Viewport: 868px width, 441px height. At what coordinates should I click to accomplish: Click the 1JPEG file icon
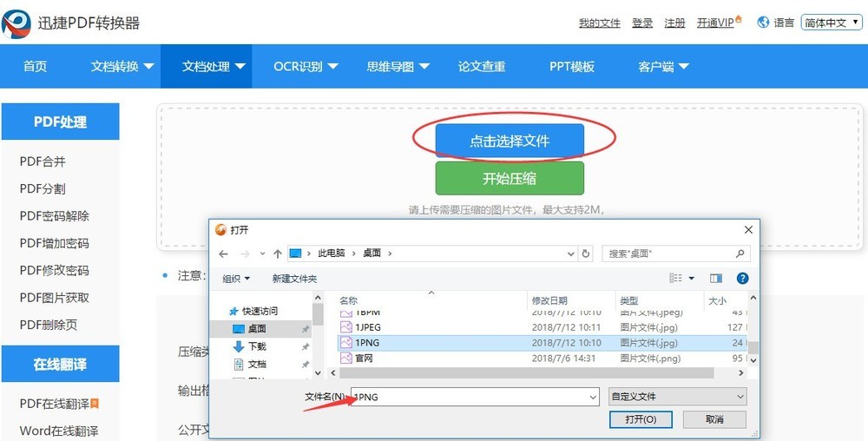click(x=346, y=327)
